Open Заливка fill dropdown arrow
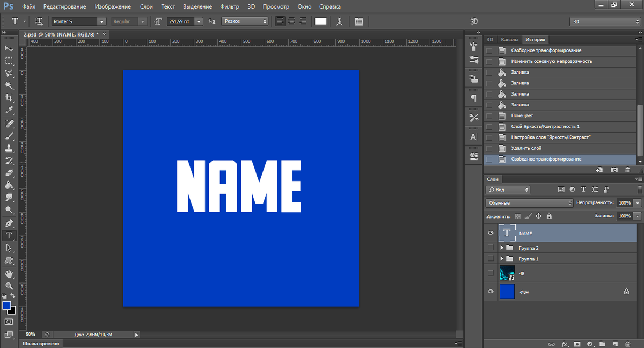 (x=637, y=216)
